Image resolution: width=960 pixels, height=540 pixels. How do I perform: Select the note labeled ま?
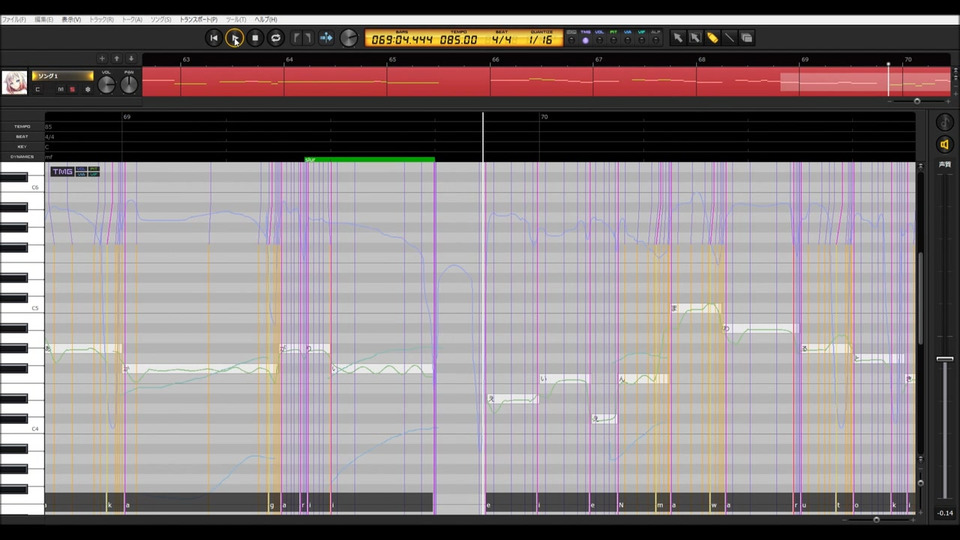[x=696, y=308]
